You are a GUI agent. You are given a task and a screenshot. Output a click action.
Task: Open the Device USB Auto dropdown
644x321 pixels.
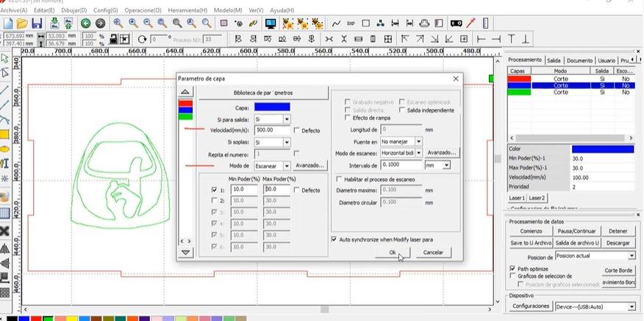tap(632, 306)
